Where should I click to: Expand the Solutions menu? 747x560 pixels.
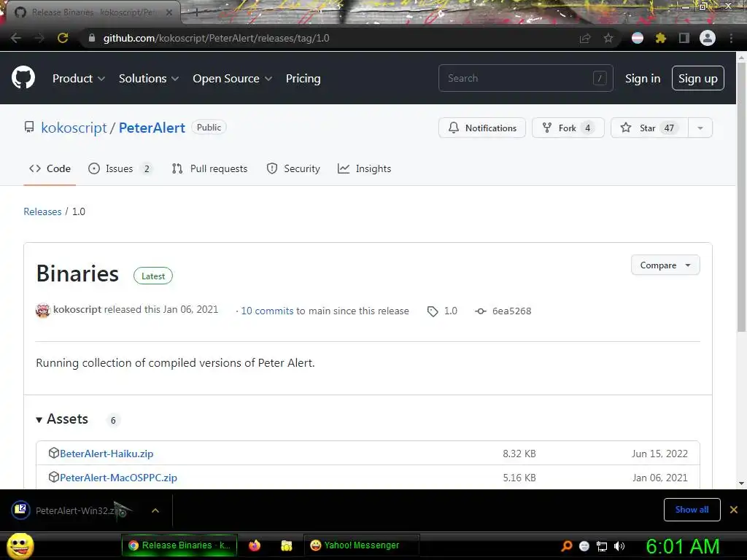pos(149,79)
